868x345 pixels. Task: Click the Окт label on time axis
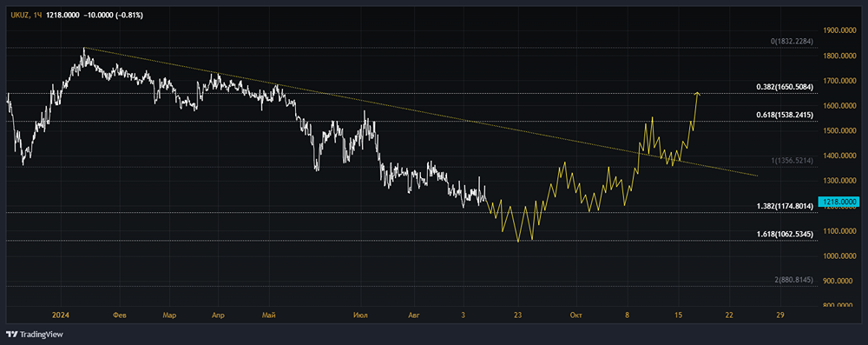click(x=575, y=315)
